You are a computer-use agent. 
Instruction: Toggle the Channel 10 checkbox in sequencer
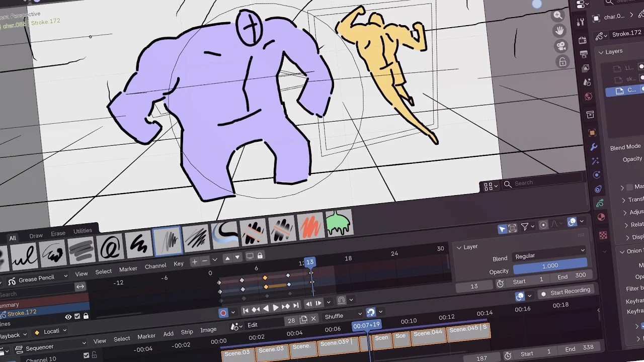pos(86,355)
